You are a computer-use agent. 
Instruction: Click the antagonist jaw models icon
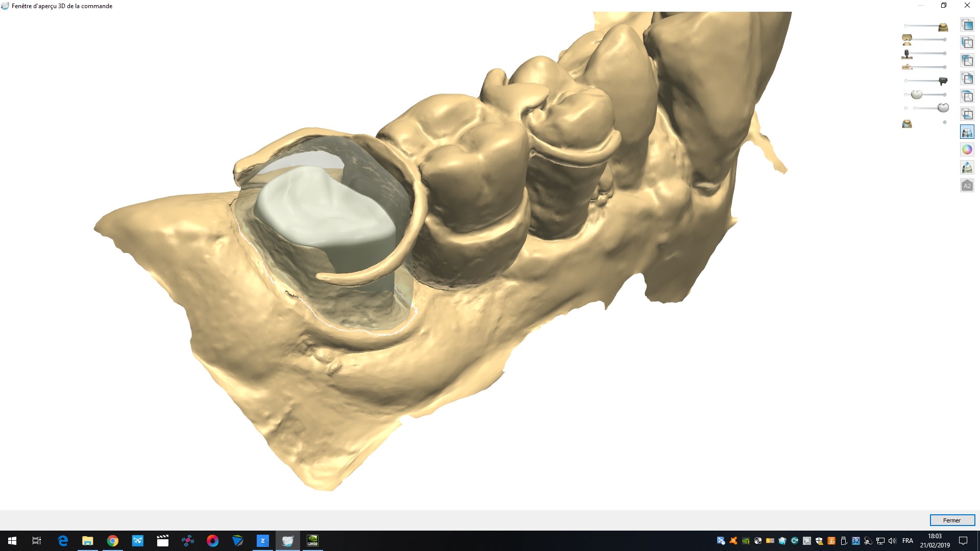tap(907, 39)
